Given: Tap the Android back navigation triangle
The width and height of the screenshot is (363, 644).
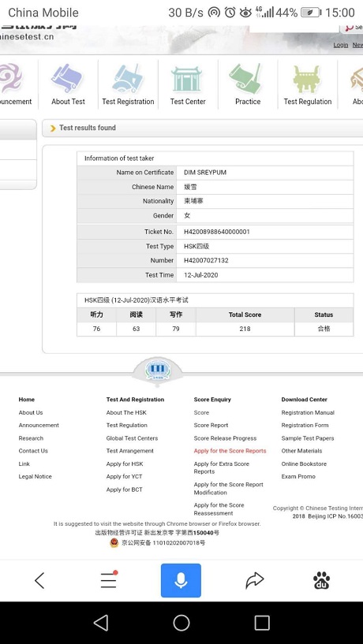Looking at the screenshot, I should pyautogui.click(x=101, y=623).
